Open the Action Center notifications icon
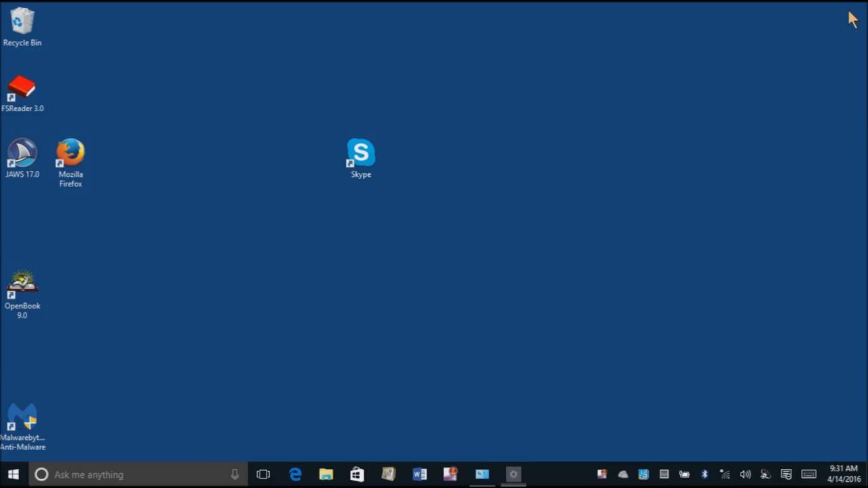Image resolution: width=868 pixels, height=488 pixels. [x=787, y=474]
